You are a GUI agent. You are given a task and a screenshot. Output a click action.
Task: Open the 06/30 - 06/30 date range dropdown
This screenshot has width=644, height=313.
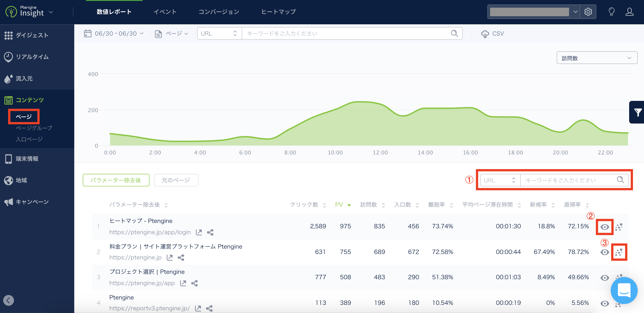pos(114,33)
